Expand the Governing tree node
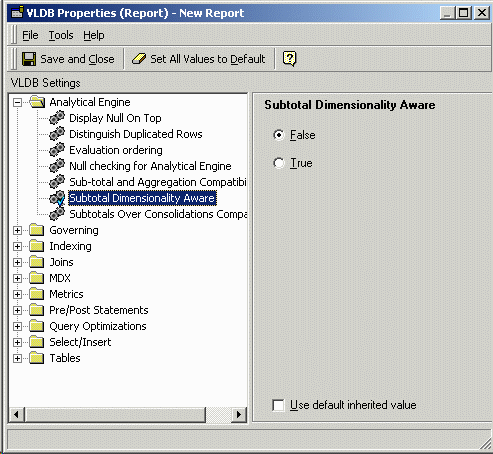493x454 pixels. coord(18,230)
